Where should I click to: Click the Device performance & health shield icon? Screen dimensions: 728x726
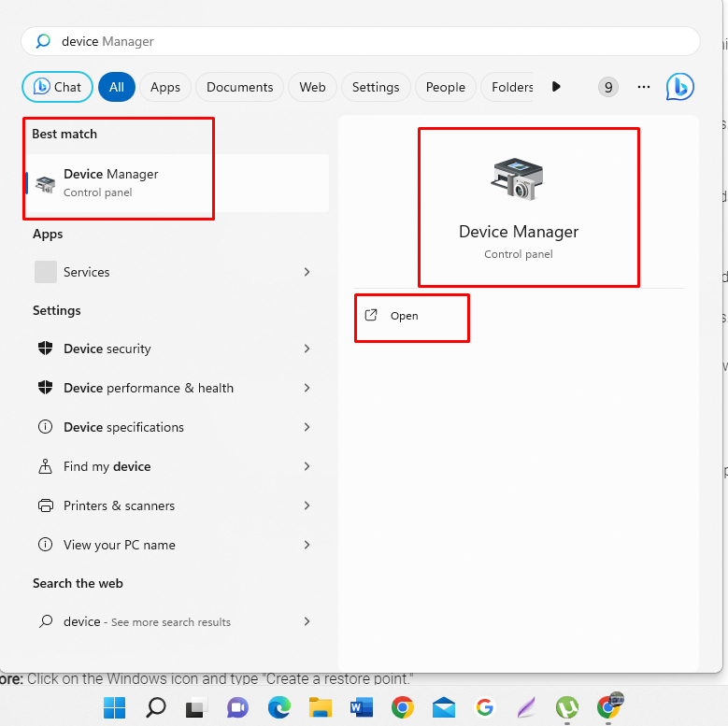(45, 387)
